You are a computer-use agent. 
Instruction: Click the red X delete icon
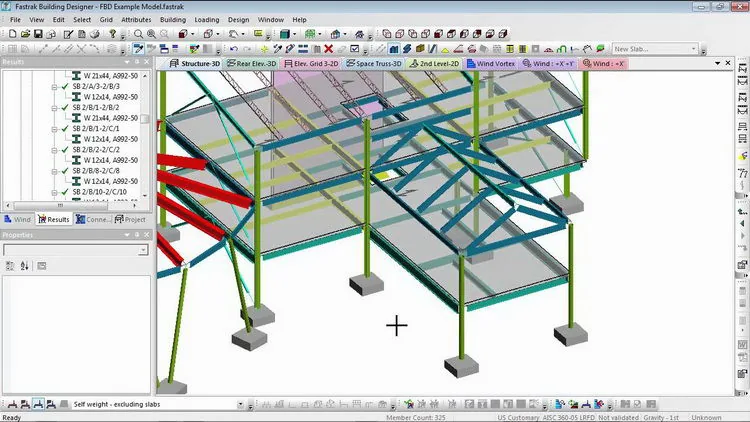pos(329,49)
